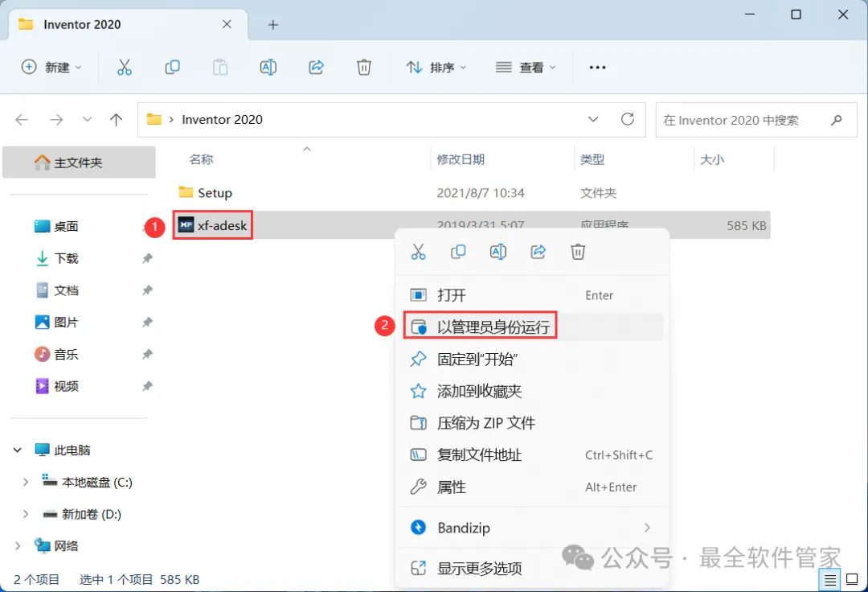Open a new tab with the plus button

[x=273, y=25]
